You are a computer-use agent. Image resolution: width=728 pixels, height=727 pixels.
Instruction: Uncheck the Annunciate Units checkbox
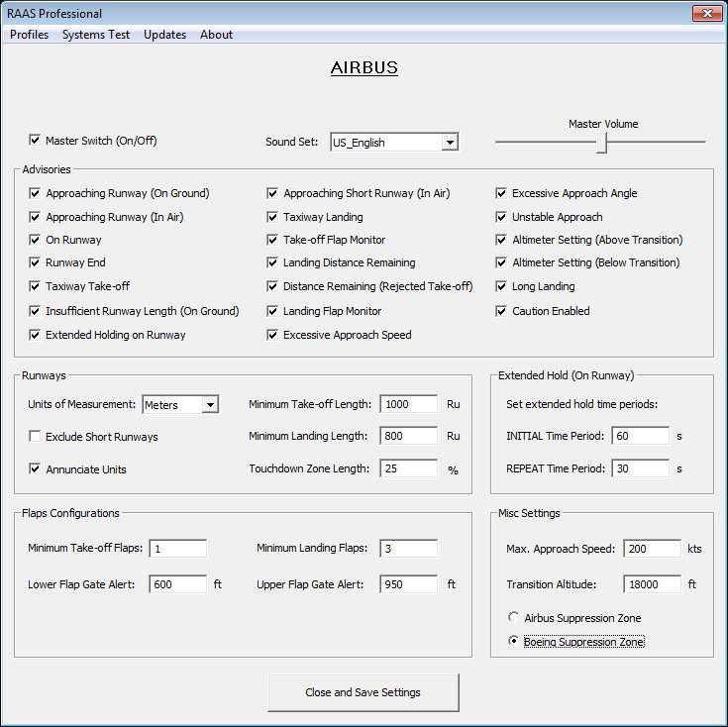click(x=35, y=468)
